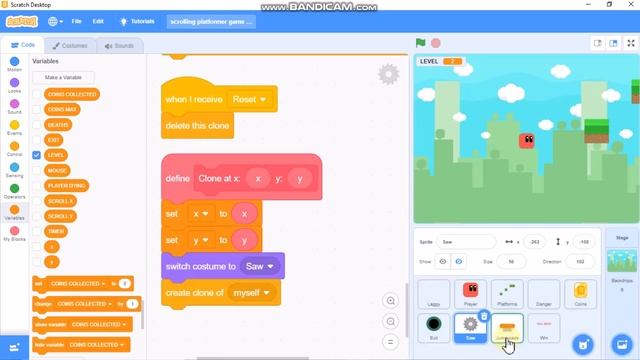This screenshot has width=640, height=360.
Task: Check the COINS MAX variable checkbox
Action: 37,109
